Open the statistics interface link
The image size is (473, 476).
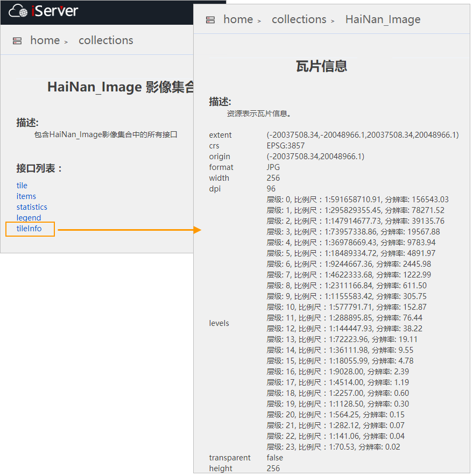point(32,207)
